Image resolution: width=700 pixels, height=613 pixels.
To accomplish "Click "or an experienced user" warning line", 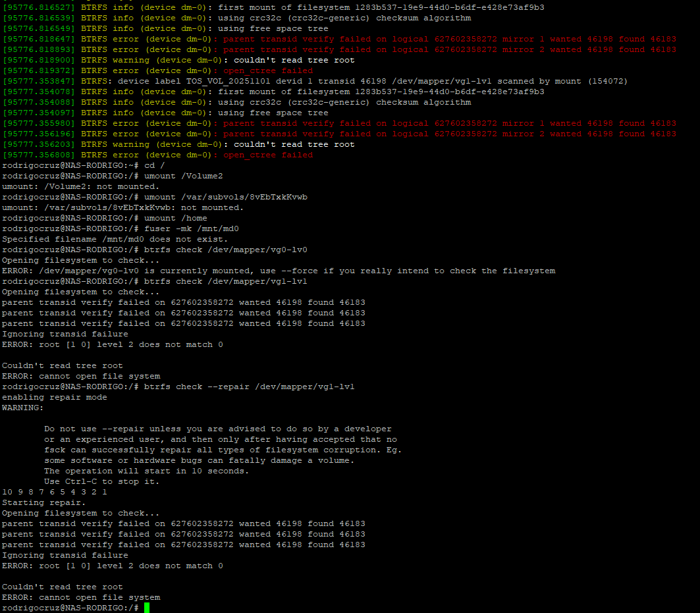I will 221,439.
